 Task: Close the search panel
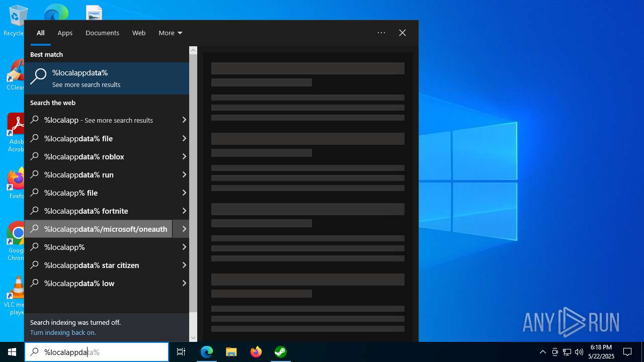point(403,33)
